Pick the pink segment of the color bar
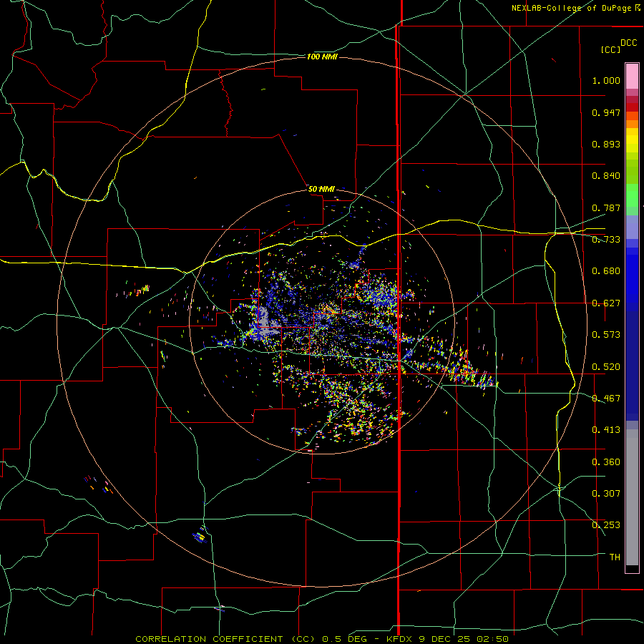 point(632,76)
